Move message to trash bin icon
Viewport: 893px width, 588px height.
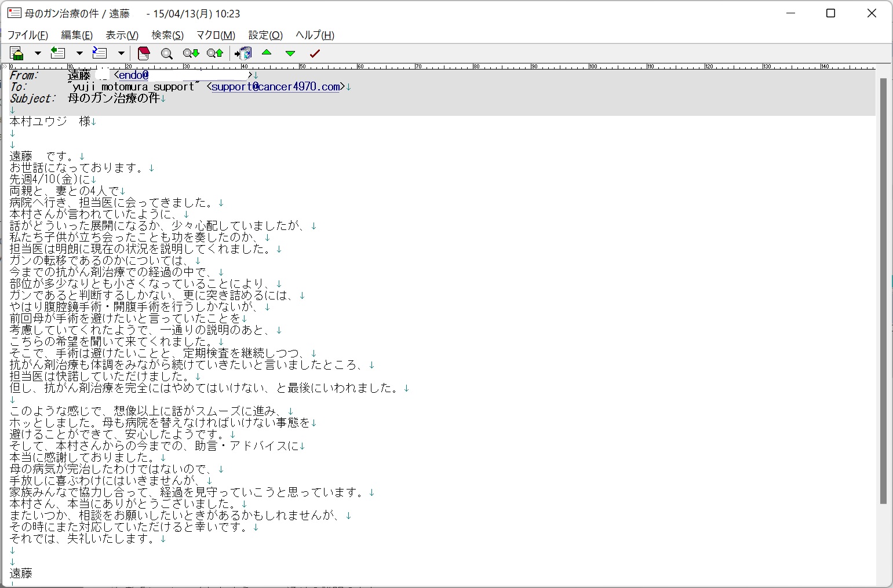click(x=243, y=53)
